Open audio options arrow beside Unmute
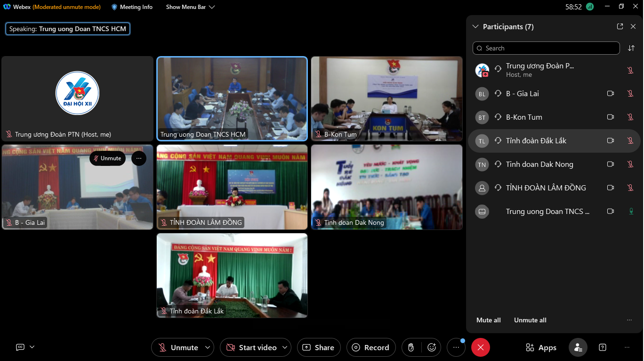Image resolution: width=644 pixels, height=361 pixels. click(x=208, y=347)
